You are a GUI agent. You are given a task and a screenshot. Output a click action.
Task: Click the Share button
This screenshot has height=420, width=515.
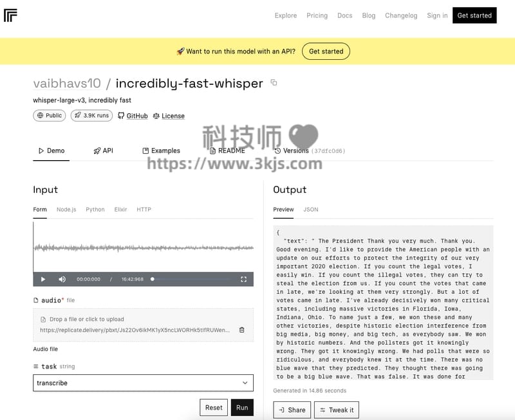pos(292,410)
